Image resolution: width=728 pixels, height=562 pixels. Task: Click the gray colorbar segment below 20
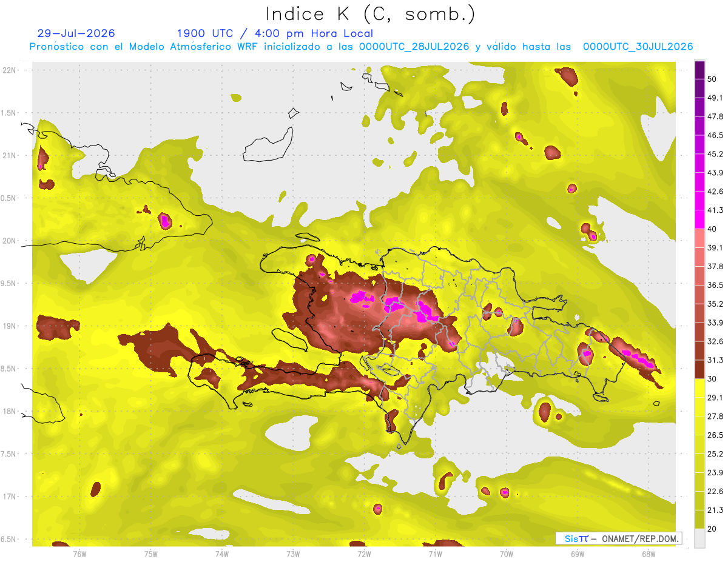(699, 538)
